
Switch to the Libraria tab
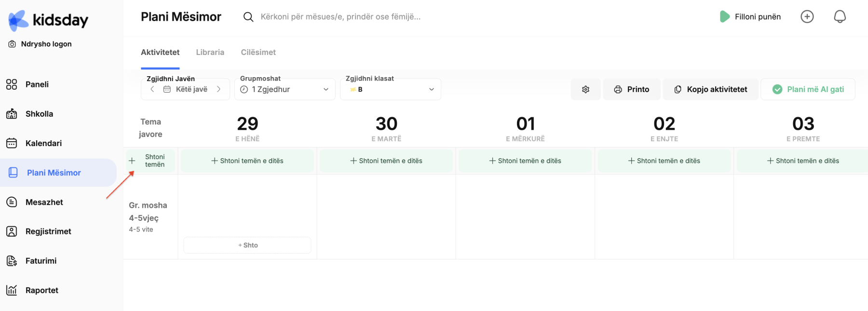pos(210,52)
